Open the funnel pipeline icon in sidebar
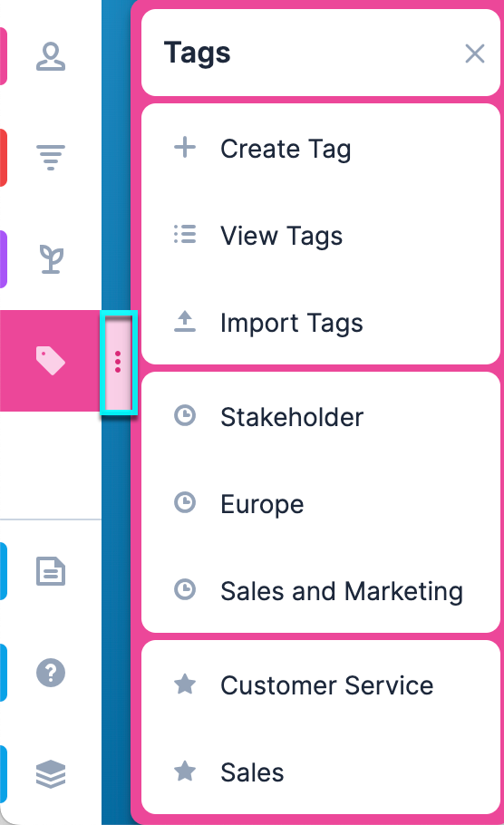The width and height of the screenshot is (504, 825). click(51, 158)
